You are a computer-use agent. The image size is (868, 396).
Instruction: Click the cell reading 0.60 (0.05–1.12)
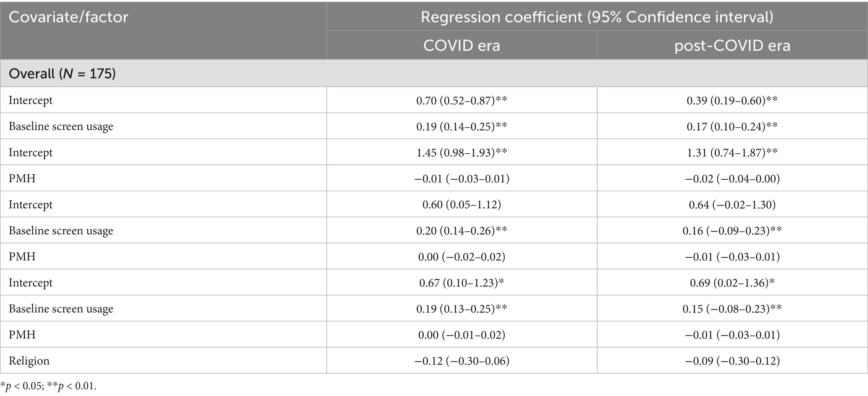click(x=462, y=205)
